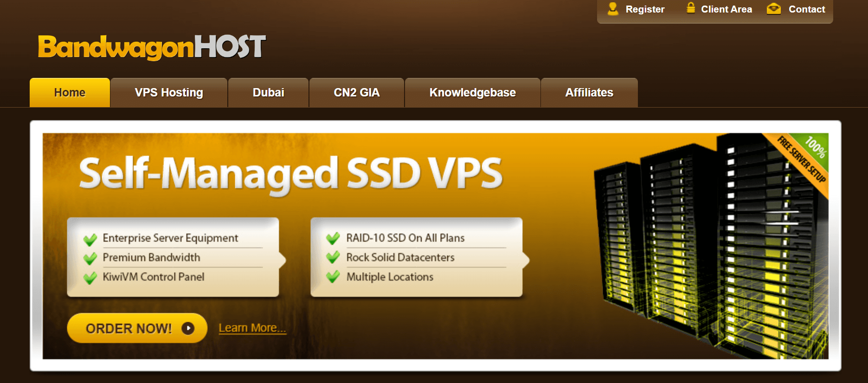The width and height of the screenshot is (868, 383).
Task: Click the Contact envelope icon
Action: pos(774,9)
